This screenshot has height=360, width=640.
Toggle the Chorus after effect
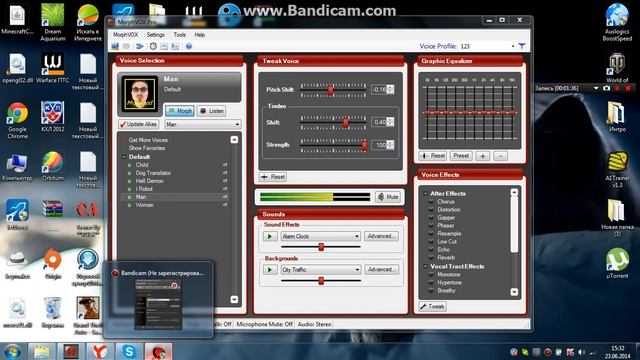pyautogui.click(x=431, y=202)
